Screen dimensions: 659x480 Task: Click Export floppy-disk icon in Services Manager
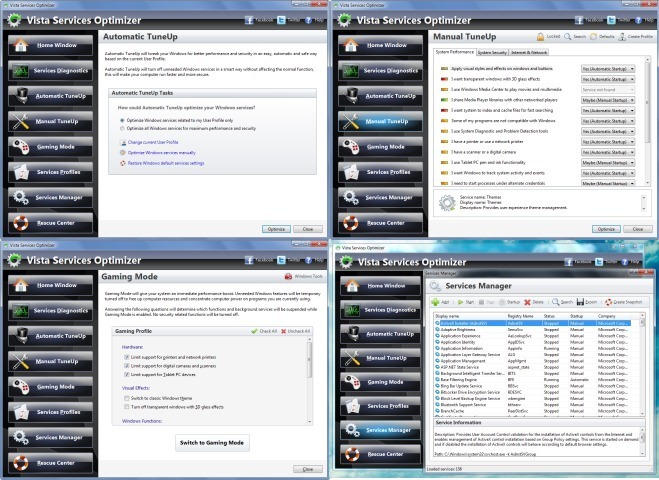coord(580,302)
